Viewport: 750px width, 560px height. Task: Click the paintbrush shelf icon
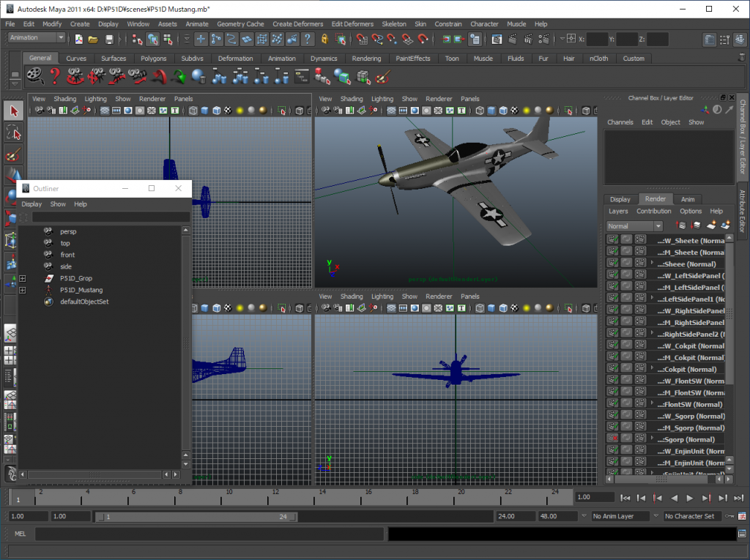point(382,76)
